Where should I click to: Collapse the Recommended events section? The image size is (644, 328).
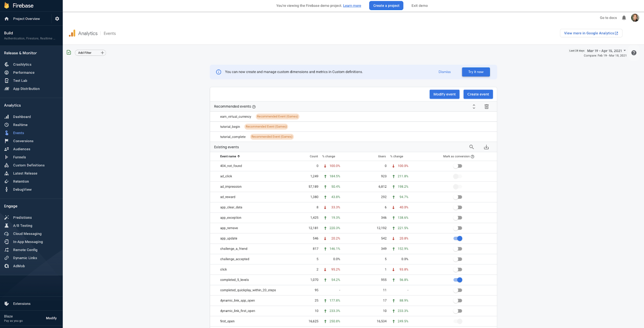(474, 107)
